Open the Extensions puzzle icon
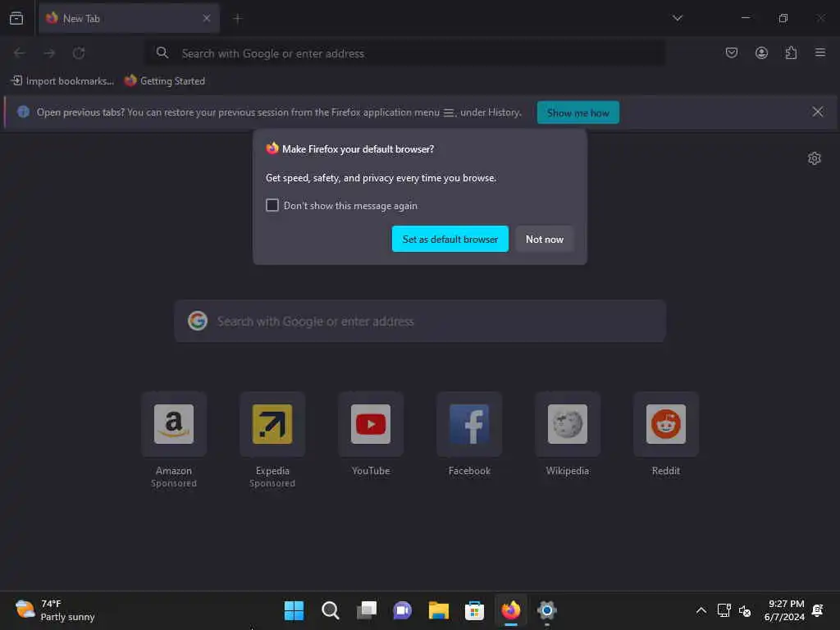 pyautogui.click(x=791, y=52)
